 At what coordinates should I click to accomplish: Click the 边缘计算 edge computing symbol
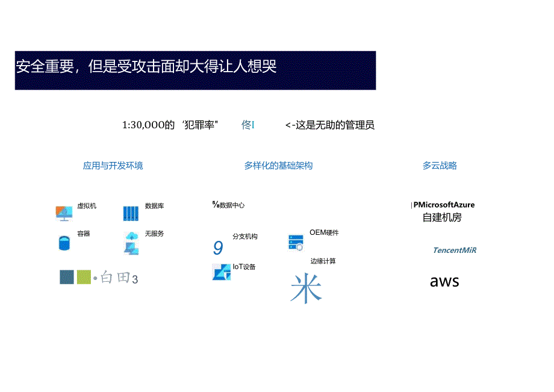coord(306,288)
